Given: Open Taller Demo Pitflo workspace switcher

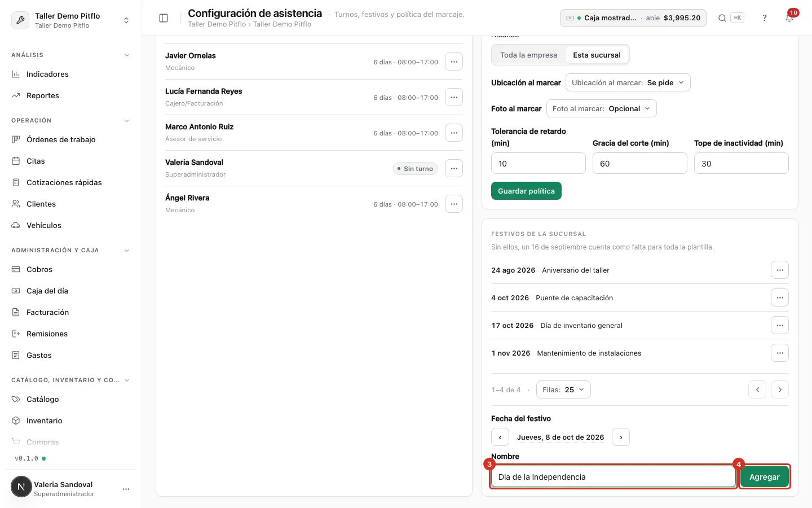Looking at the screenshot, I should coord(70,20).
